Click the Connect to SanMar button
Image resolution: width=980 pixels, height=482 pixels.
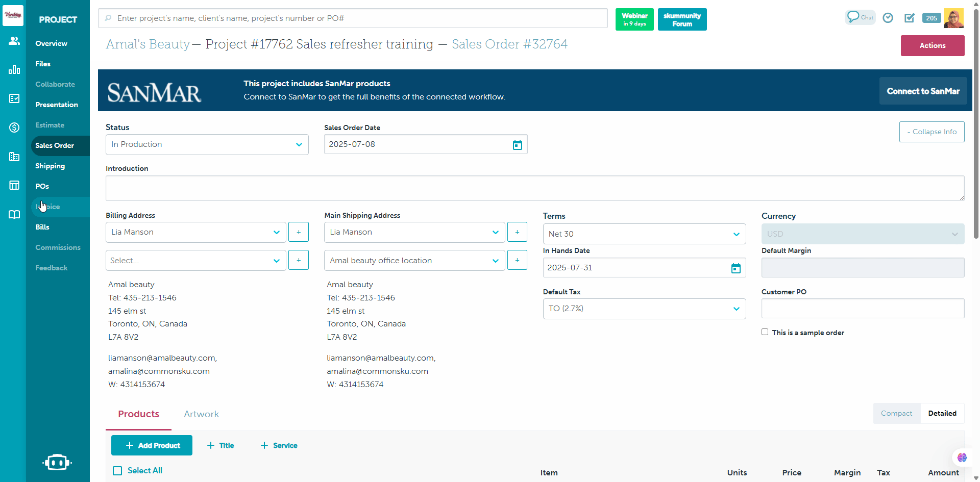coord(923,91)
